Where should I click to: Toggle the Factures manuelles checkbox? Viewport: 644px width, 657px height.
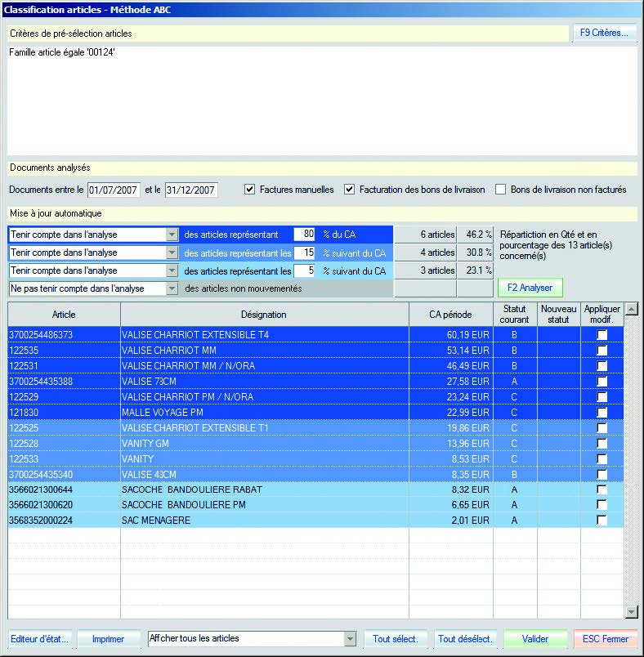pyautogui.click(x=251, y=190)
